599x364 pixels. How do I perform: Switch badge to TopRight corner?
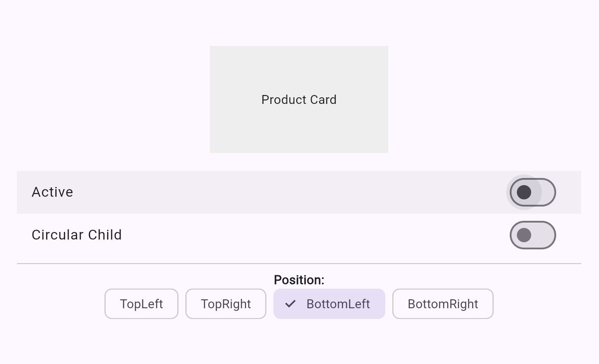[225, 304]
